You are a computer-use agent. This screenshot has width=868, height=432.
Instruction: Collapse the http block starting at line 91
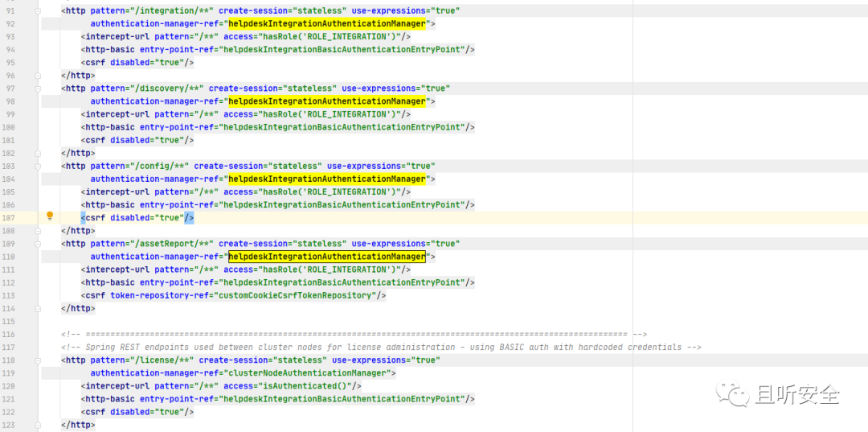pos(38,11)
